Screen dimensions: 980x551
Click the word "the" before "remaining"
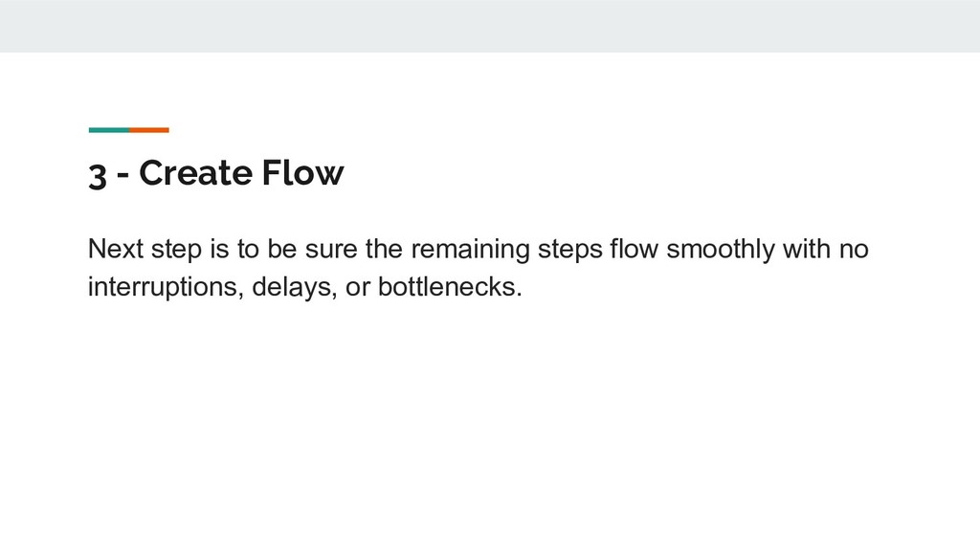[x=384, y=249]
